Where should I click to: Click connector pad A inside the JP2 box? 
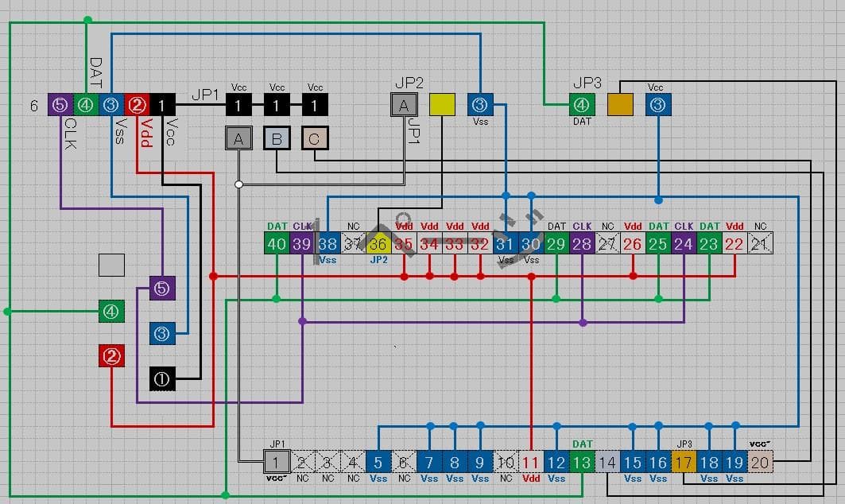tap(404, 103)
